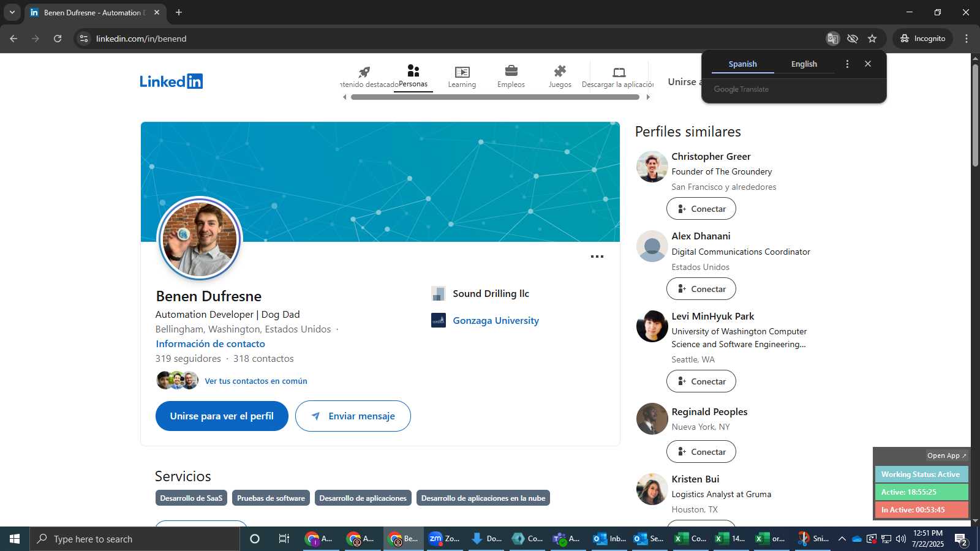980x551 pixels.
Task: Click the page vertical scrollbar
Action: pos(975,114)
